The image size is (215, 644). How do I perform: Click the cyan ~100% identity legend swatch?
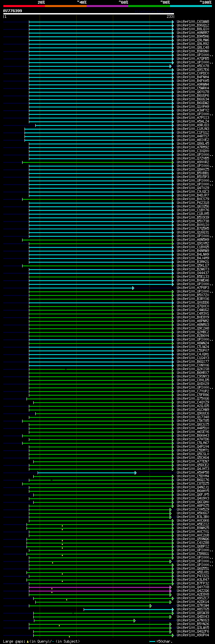click(191, 6)
